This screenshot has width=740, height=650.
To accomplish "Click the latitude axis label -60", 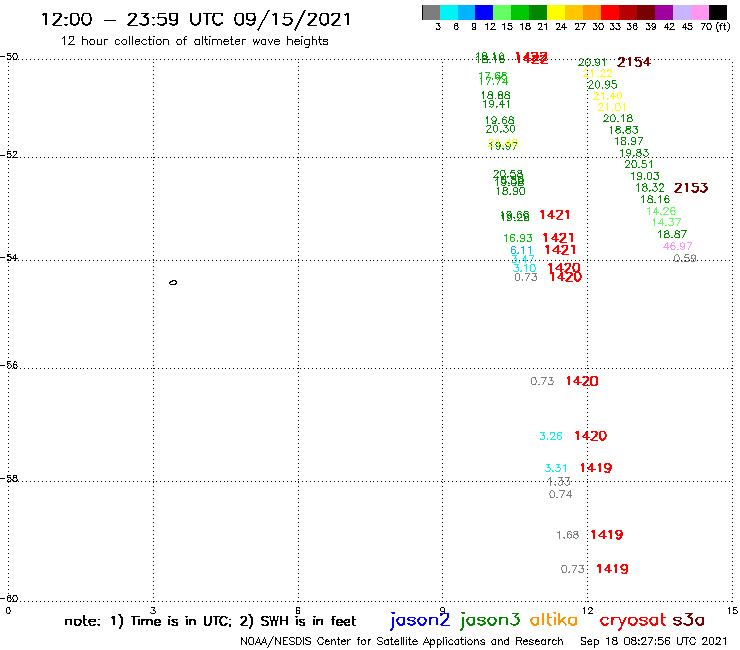I will pos(9,598).
